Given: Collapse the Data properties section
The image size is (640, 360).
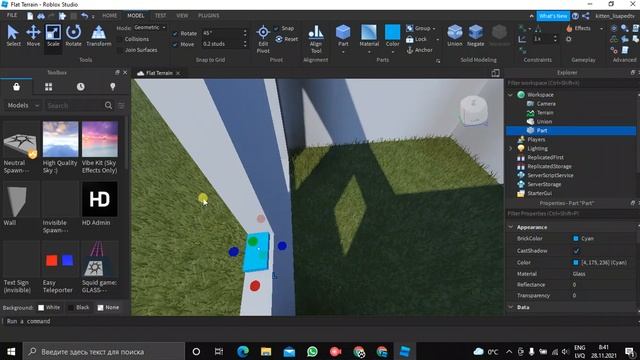Looking at the screenshot, I should point(511,307).
